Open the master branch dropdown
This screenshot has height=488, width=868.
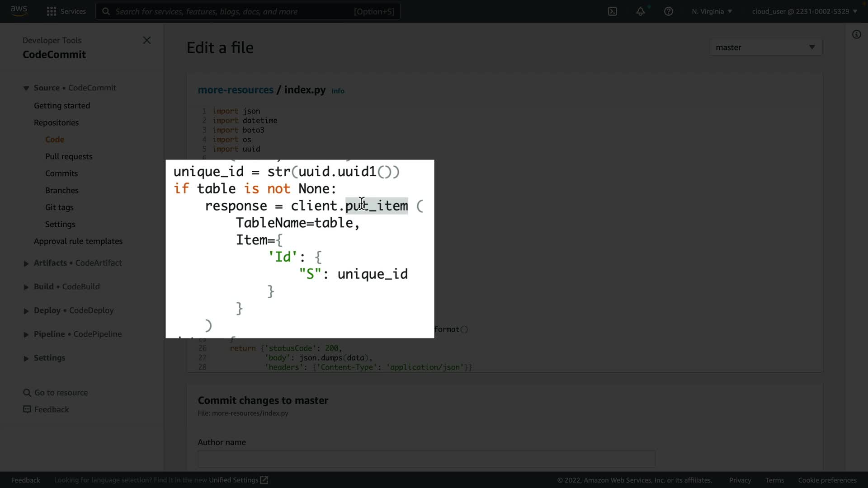tap(765, 47)
